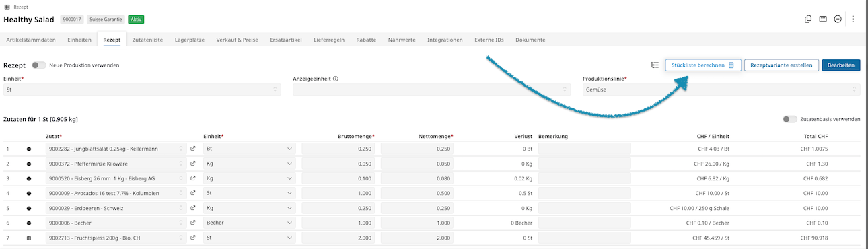Image resolution: width=868 pixels, height=249 pixels.
Task: Open unit dropdown for Eisberg row
Action: 250,178
